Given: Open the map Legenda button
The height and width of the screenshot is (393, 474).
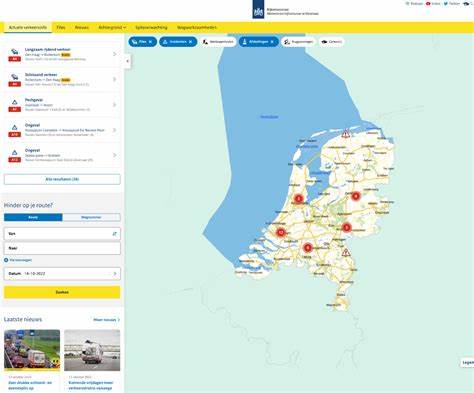Looking at the screenshot, I should [x=468, y=362].
